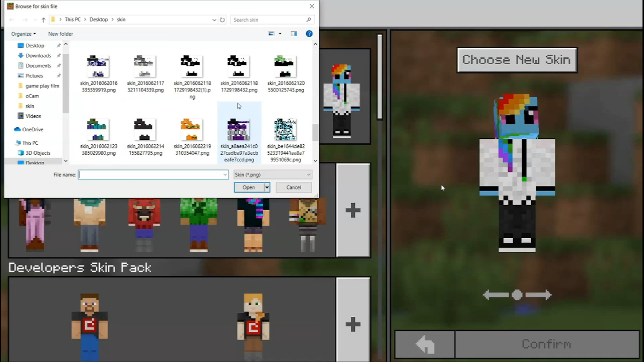Open the Organize menu
Image resolution: width=644 pixels, height=362 pixels.
[x=23, y=34]
